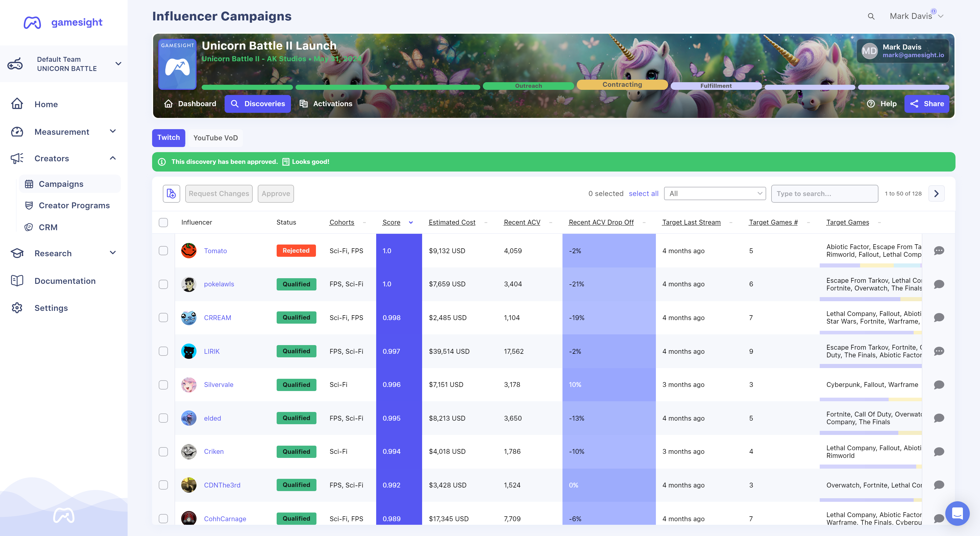Check the LIRIK row checkbox
The width and height of the screenshot is (980, 536).
[x=163, y=351]
